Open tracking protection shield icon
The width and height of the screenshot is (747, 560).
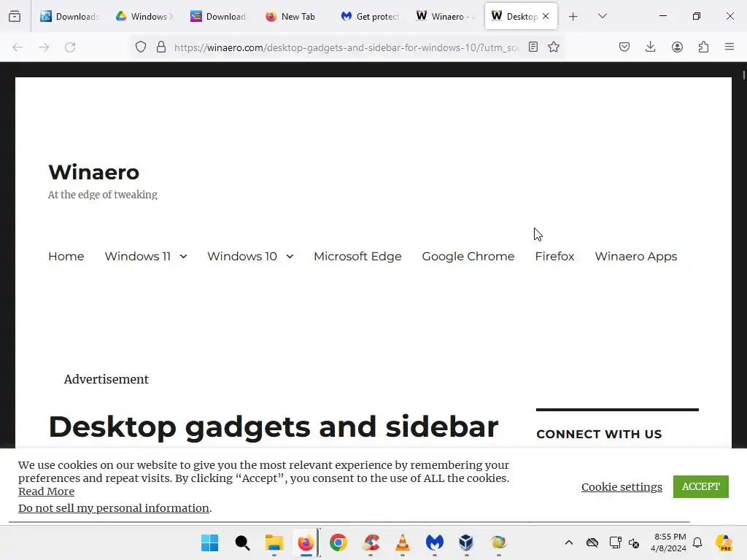(141, 47)
